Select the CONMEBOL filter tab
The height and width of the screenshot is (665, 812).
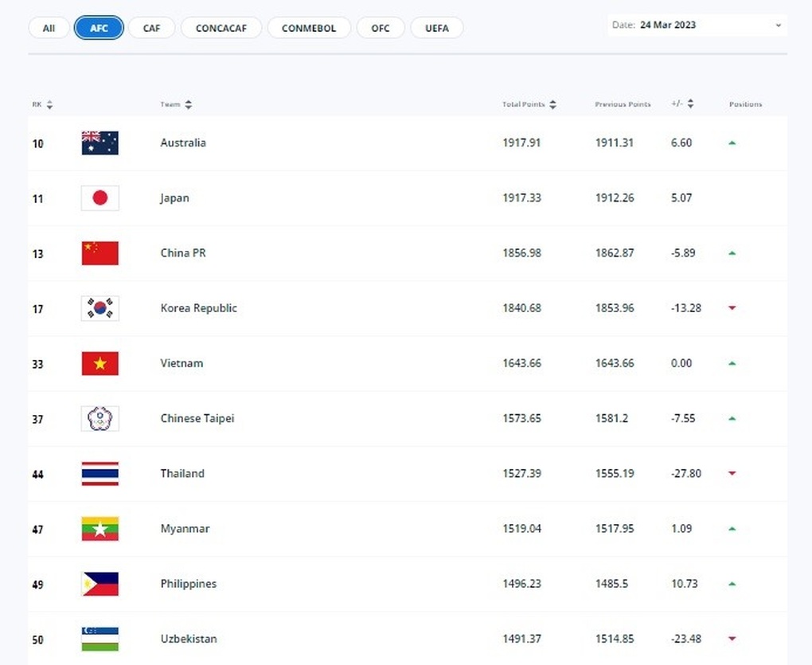pyautogui.click(x=309, y=28)
